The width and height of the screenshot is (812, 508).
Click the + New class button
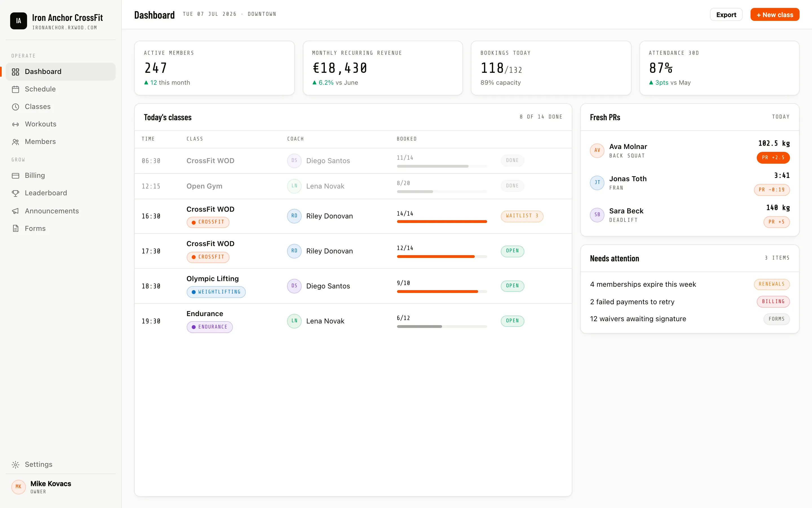click(775, 14)
